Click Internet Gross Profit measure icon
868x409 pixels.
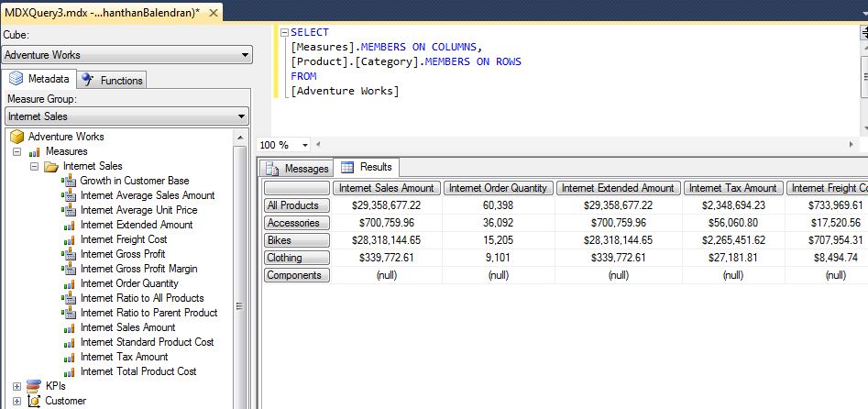pos(69,254)
